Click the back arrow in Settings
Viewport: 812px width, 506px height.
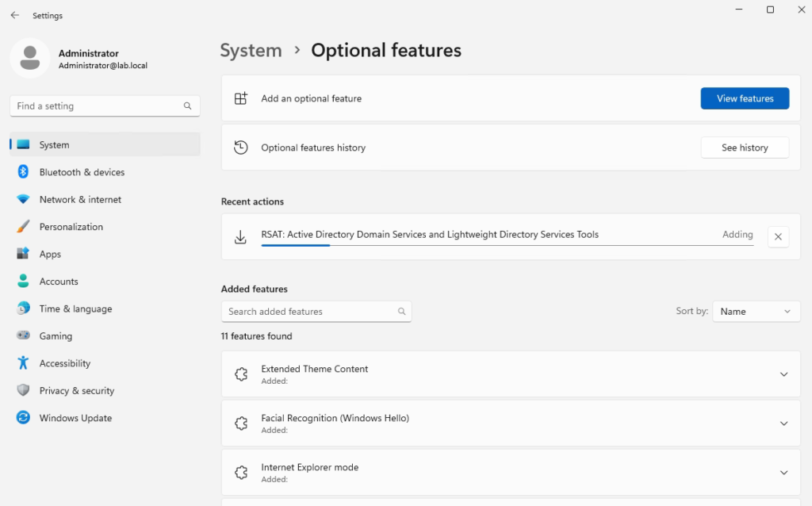click(x=14, y=16)
